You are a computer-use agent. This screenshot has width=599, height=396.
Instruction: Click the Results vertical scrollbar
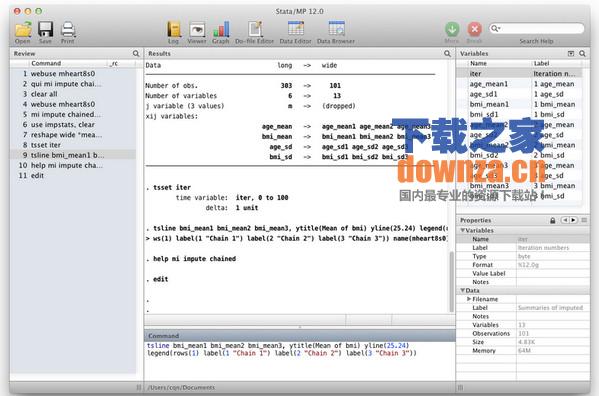452,282
